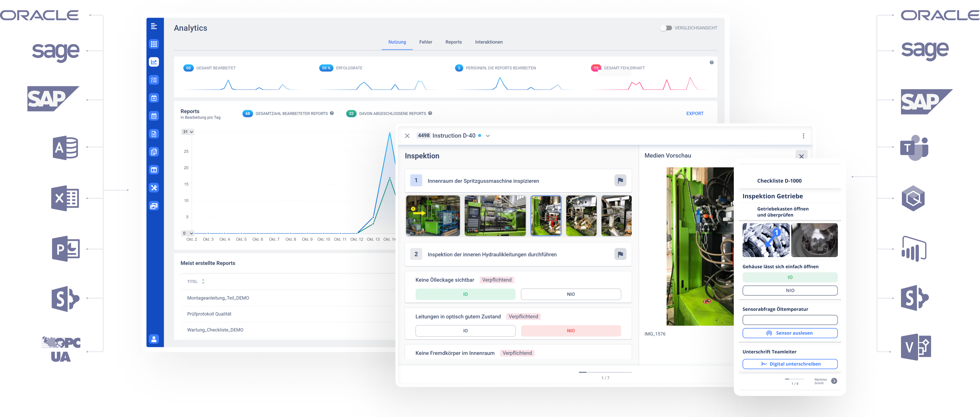Open the calendar schedule sidebar icon
Image resolution: width=980 pixels, height=417 pixels.
[154, 116]
